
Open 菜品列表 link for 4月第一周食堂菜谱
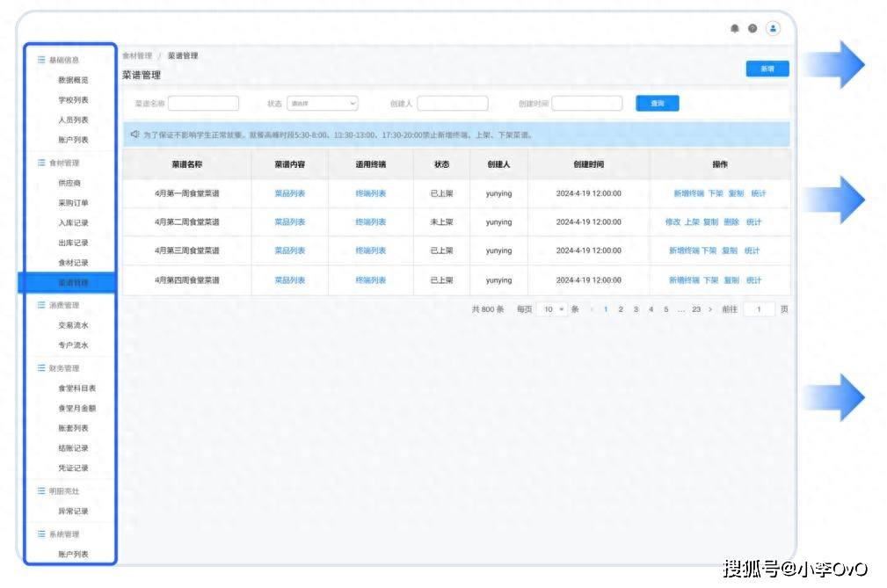click(x=289, y=193)
